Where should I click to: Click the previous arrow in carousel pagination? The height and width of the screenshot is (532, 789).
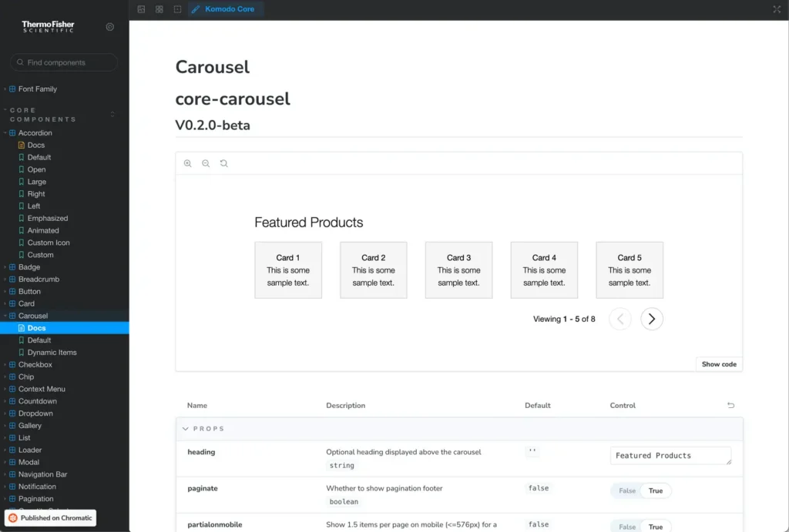(620, 319)
